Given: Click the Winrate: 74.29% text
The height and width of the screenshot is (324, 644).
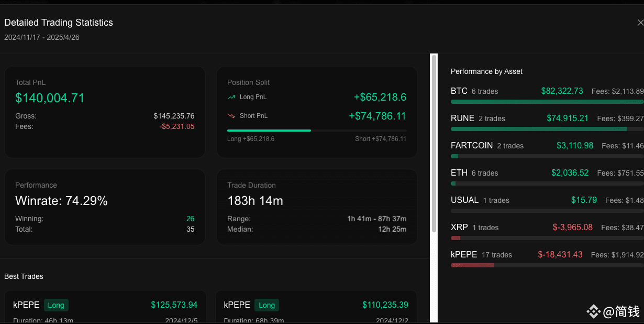Looking at the screenshot, I should [x=61, y=201].
